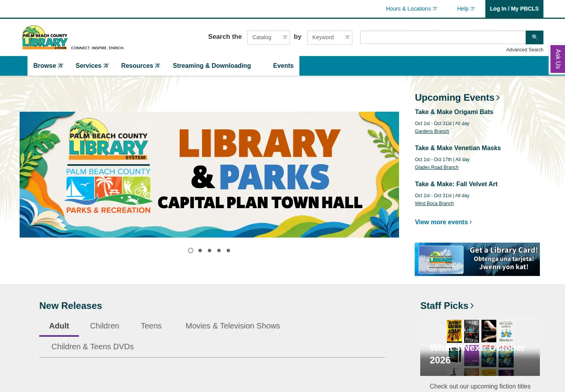The width and height of the screenshot is (565, 392).
Task: Open the Glades Road Branch link
Action: (437, 167)
